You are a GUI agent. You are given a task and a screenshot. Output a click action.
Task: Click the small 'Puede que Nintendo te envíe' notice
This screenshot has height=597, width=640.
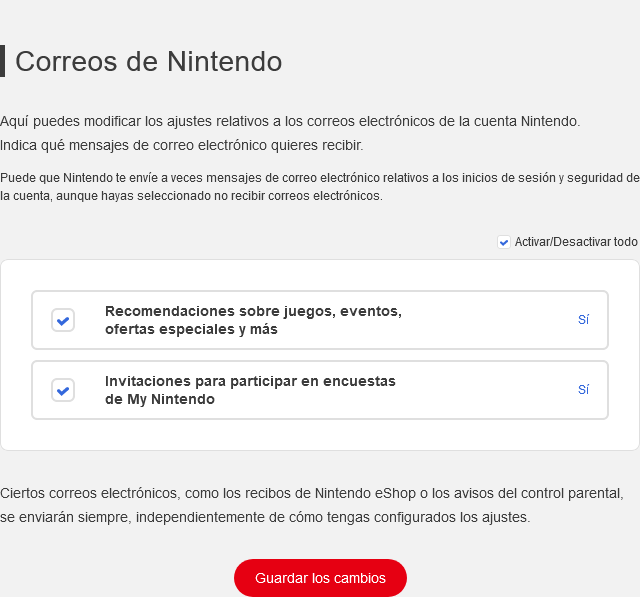coord(320,178)
